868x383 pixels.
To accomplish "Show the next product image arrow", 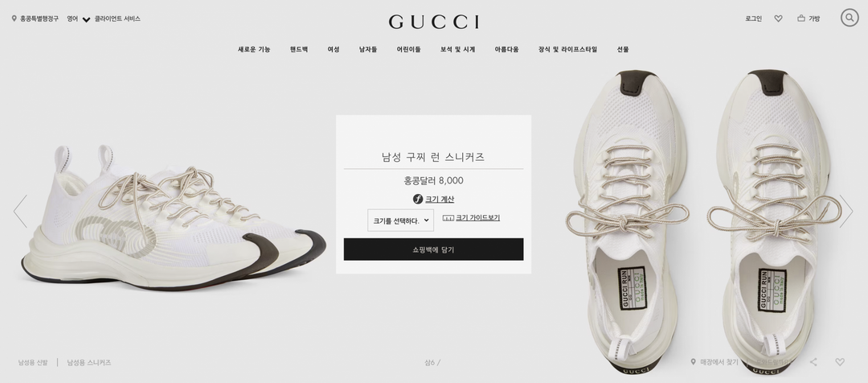I will tap(846, 211).
